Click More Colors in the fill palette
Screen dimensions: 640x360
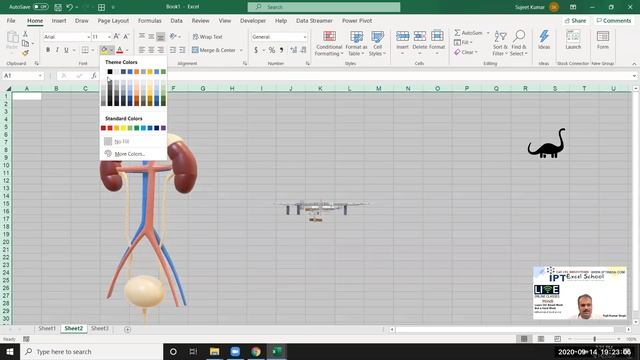[x=129, y=154]
